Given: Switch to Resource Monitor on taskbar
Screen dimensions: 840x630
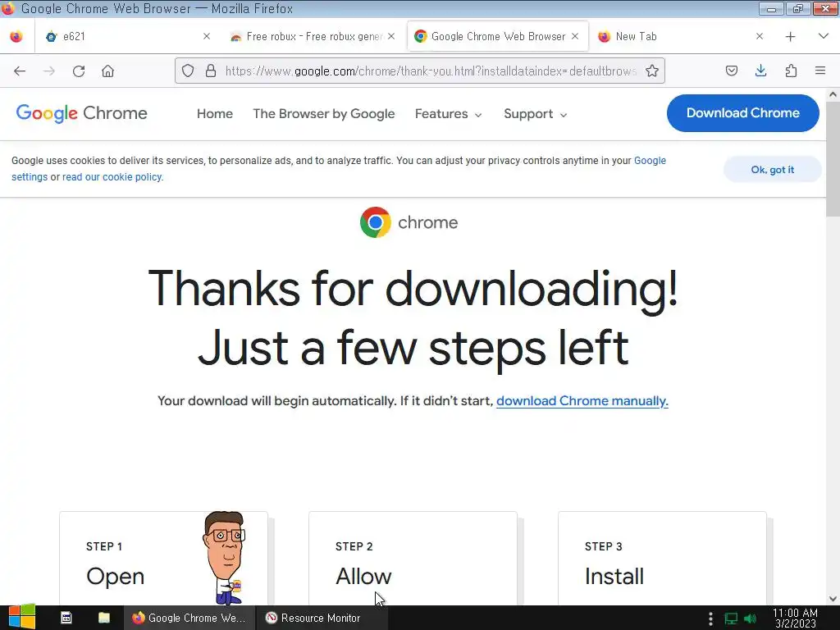Looking at the screenshot, I should 321,618.
